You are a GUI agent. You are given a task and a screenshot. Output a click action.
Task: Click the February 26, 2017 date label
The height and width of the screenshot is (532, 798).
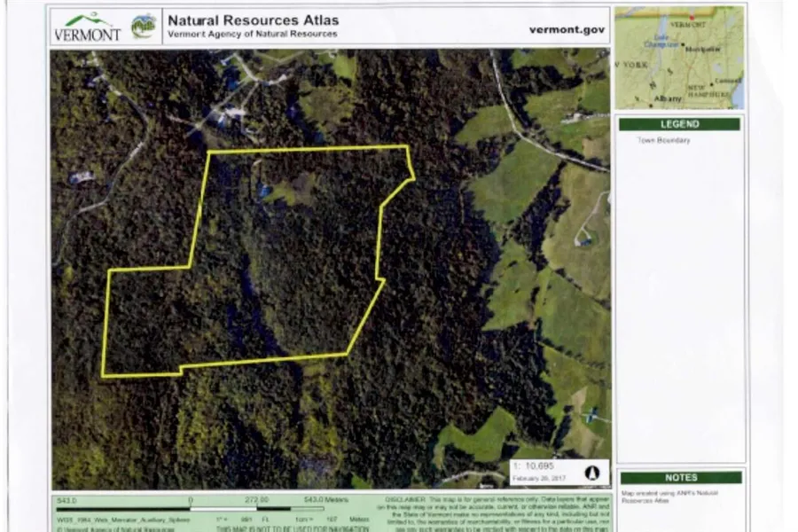point(537,479)
